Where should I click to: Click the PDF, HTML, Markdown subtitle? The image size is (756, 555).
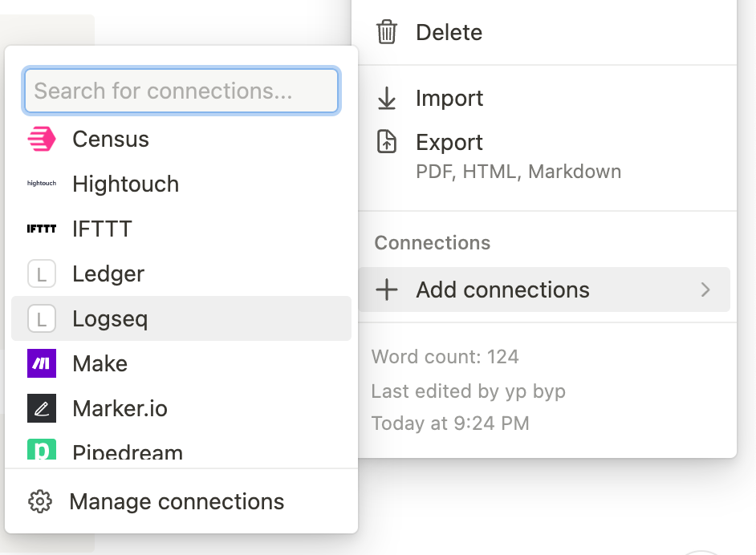[518, 172]
